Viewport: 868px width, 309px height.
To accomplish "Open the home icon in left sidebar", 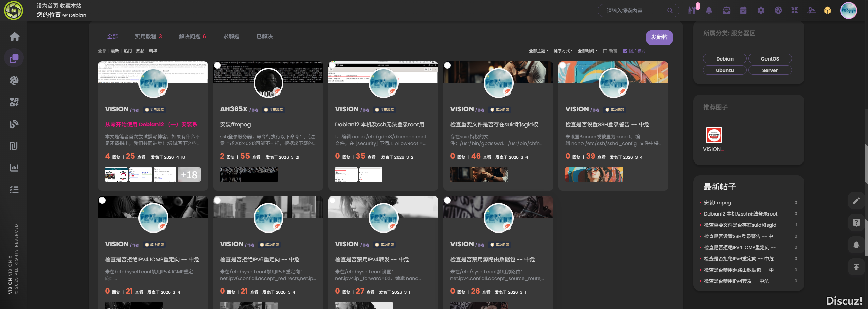I will click(x=14, y=36).
